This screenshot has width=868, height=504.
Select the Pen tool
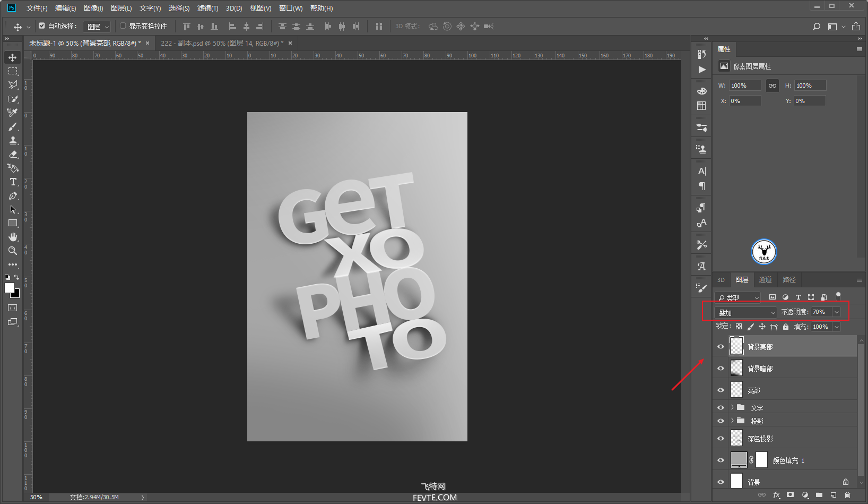coord(13,195)
